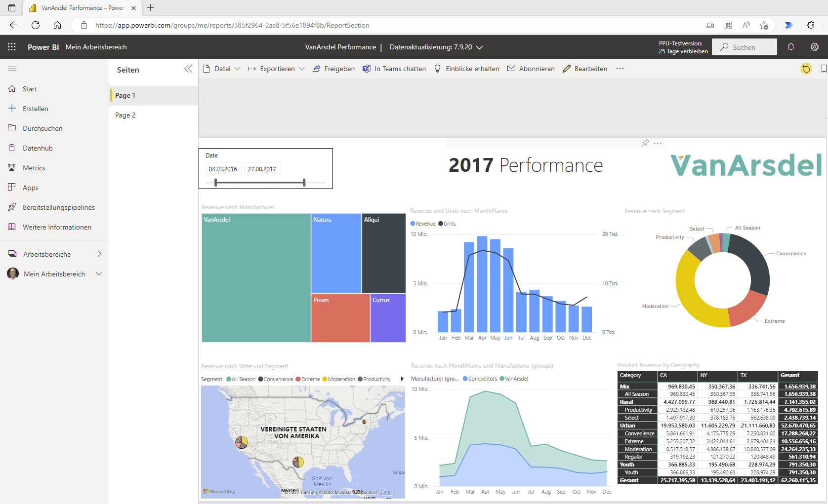Click the date slider's right handle
Viewport: 828px width, 504px height.
(304, 183)
